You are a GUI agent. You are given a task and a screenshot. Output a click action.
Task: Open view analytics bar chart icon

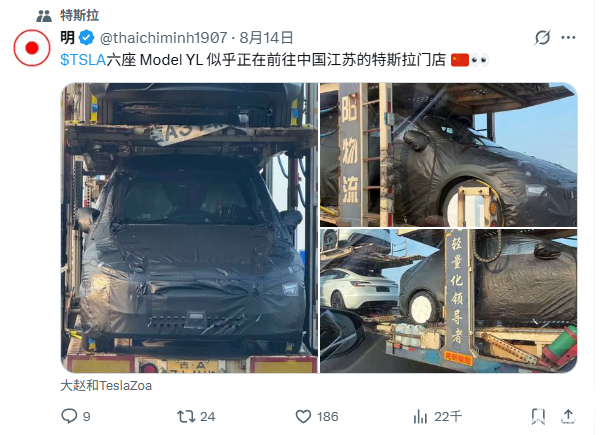420,416
